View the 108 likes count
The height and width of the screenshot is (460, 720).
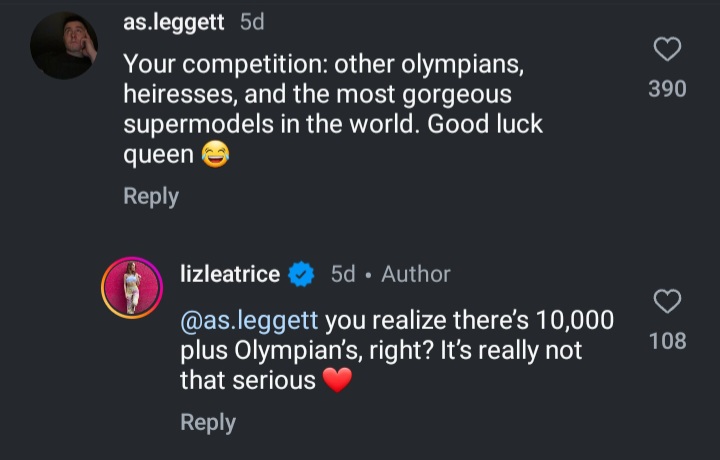667,341
